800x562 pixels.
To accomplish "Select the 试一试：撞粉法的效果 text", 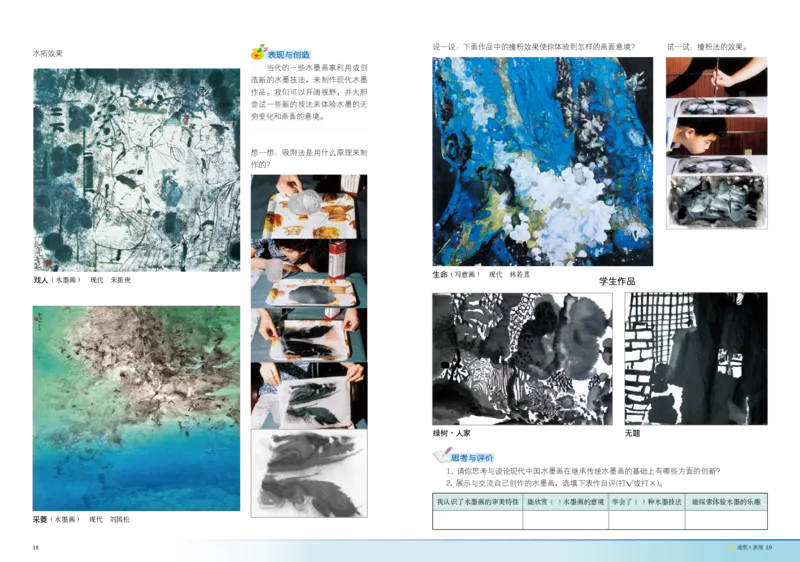I will click(708, 47).
